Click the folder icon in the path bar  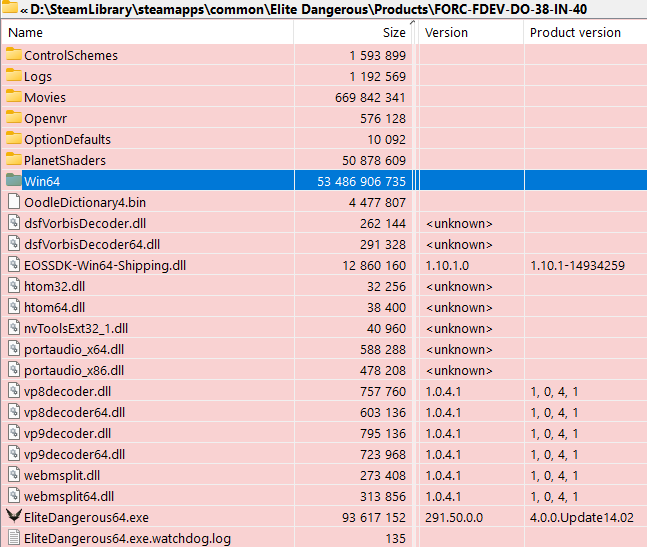point(10,7)
